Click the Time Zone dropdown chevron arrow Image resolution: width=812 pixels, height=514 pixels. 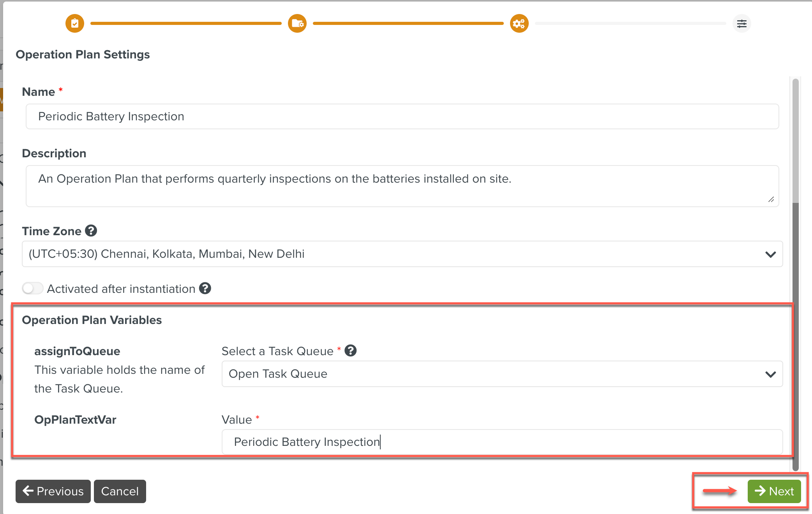770,254
